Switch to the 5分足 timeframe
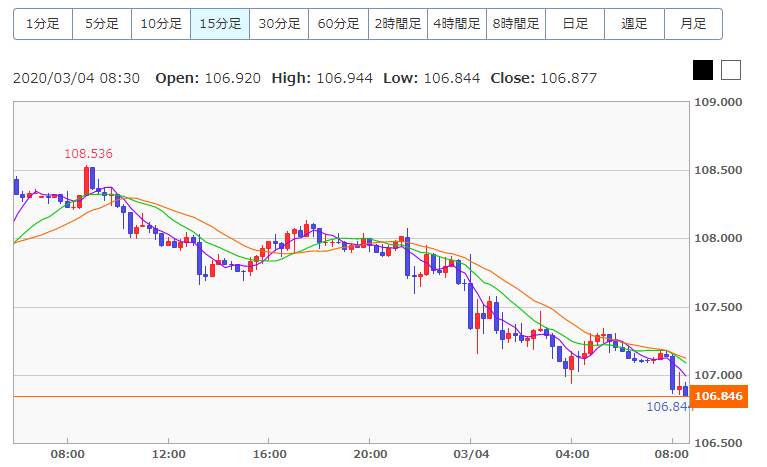 click(101, 23)
